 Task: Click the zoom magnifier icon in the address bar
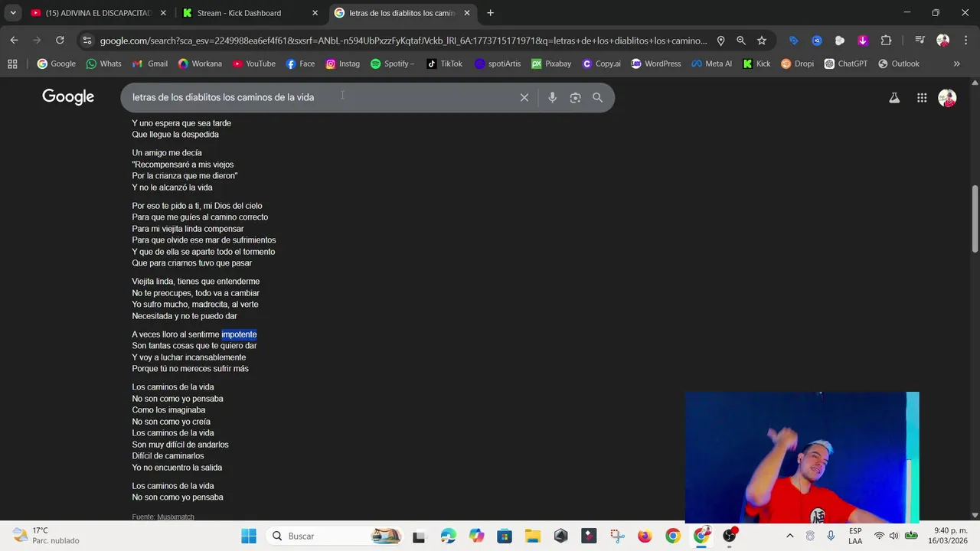[x=741, y=41]
